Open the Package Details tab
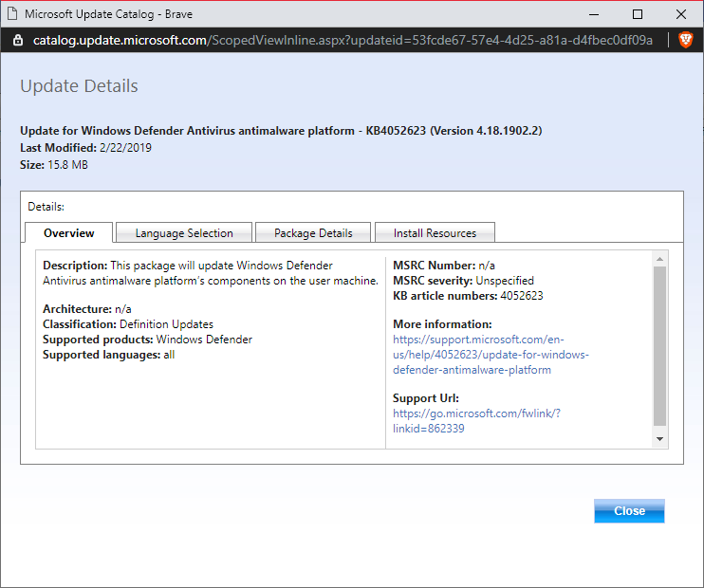Image resolution: width=704 pixels, height=588 pixels. tap(313, 233)
